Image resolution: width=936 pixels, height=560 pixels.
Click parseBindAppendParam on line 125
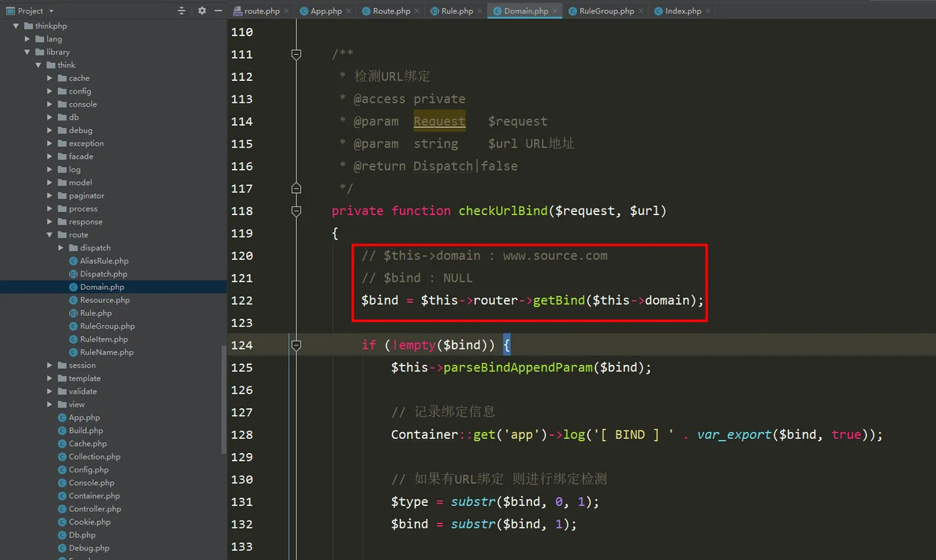coord(518,368)
